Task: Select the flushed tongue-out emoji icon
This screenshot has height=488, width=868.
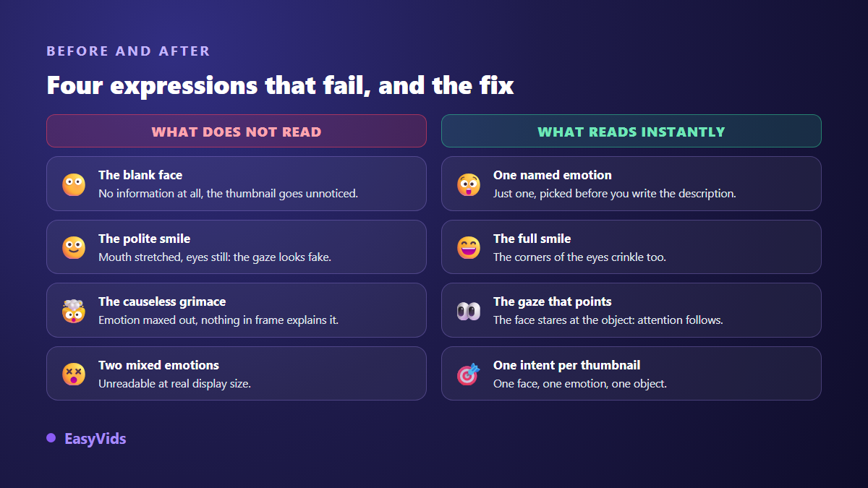Action: coord(469,184)
